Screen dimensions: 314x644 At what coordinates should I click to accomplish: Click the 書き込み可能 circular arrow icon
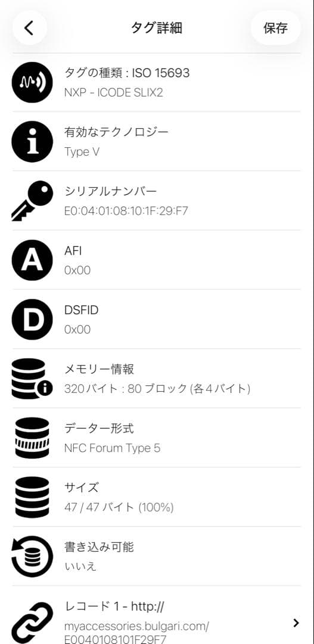[32, 556]
